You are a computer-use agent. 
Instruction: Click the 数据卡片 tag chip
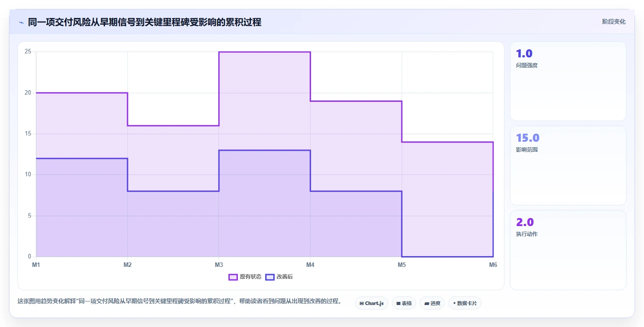point(464,303)
